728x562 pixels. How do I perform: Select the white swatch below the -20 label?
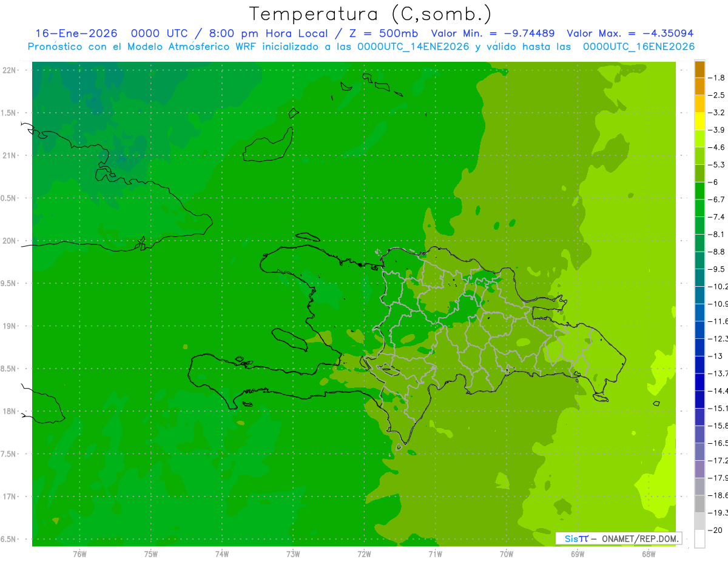699,539
